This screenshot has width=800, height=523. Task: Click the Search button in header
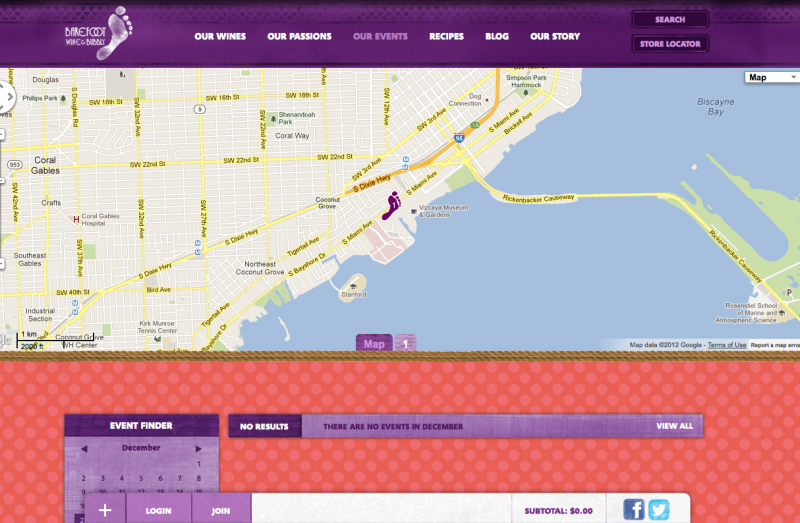[670, 19]
